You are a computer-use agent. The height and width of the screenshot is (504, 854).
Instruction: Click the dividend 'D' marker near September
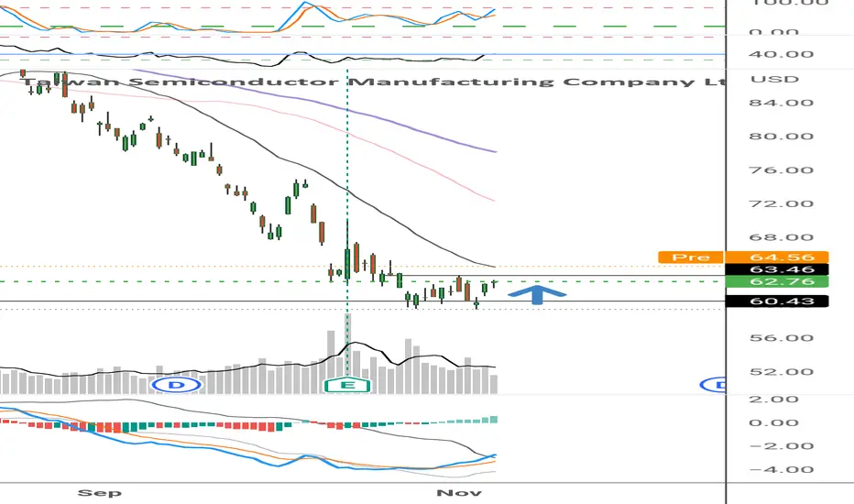177,385
